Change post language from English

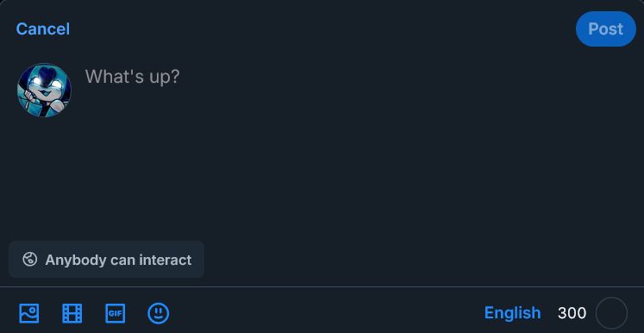coord(512,313)
